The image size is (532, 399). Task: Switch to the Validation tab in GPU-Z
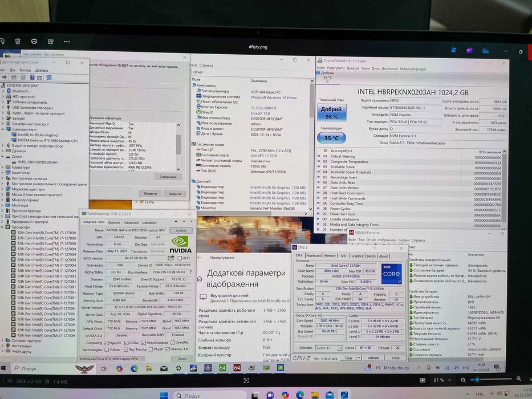point(149,222)
